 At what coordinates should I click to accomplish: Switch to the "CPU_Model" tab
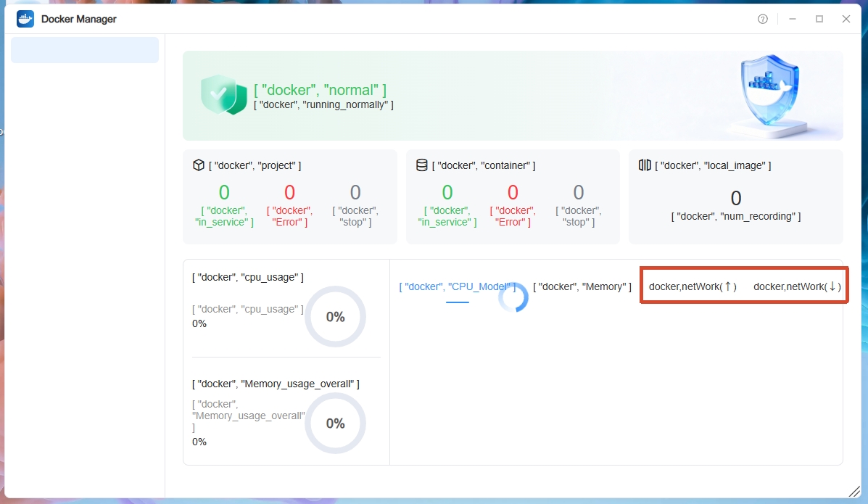(458, 286)
